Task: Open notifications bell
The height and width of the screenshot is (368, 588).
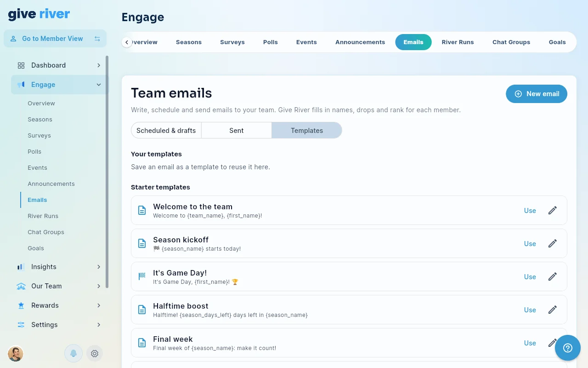Action: tap(73, 353)
